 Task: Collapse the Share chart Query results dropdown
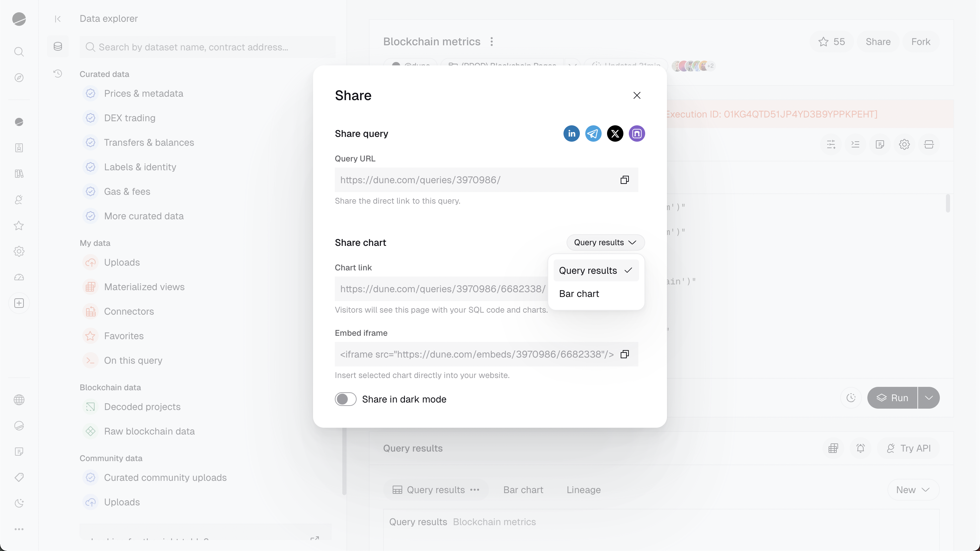tap(605, 242)
